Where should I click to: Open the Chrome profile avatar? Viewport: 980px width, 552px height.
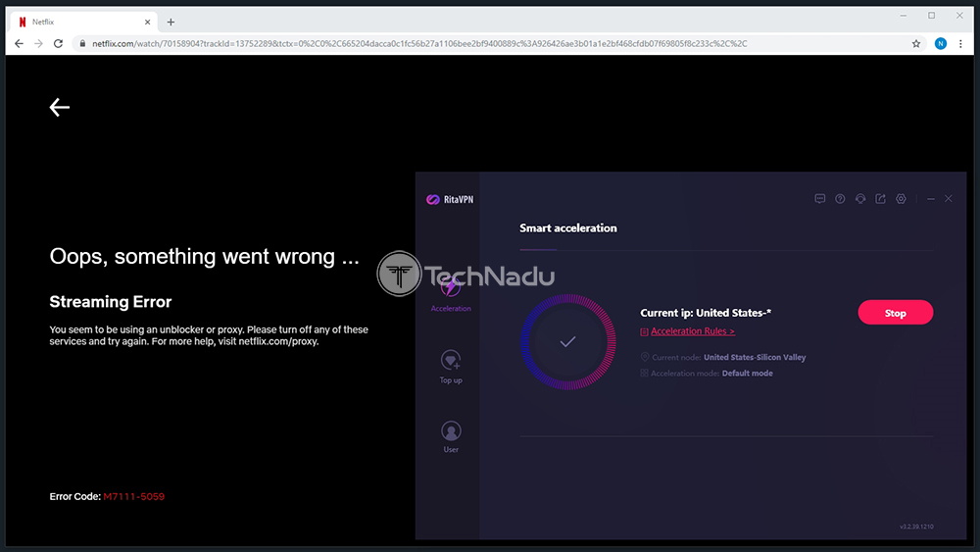[940, 44]
